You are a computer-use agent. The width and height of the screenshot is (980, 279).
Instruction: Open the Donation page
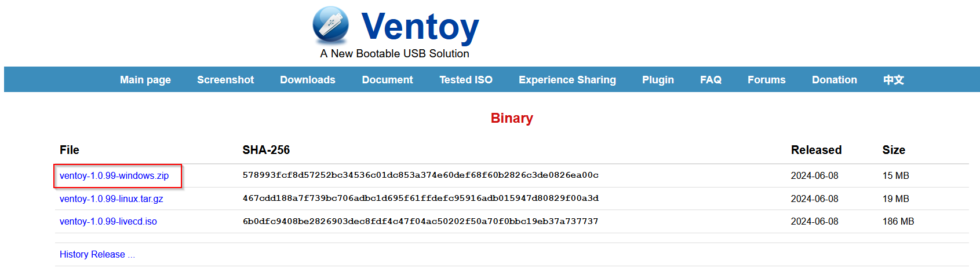coord(834,80)
